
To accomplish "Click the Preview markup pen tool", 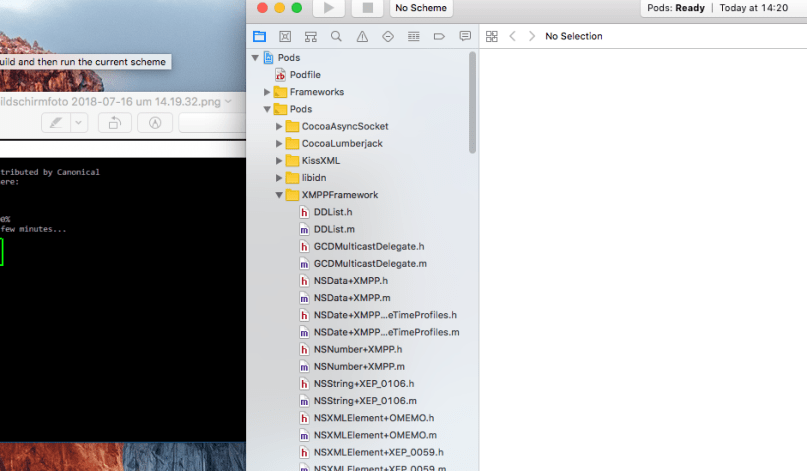I will pos(56,123).
